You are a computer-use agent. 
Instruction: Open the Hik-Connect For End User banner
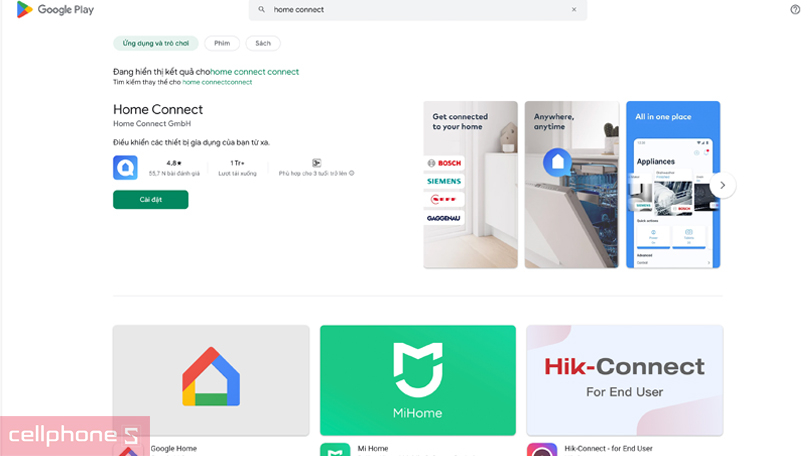pos(625,380)
